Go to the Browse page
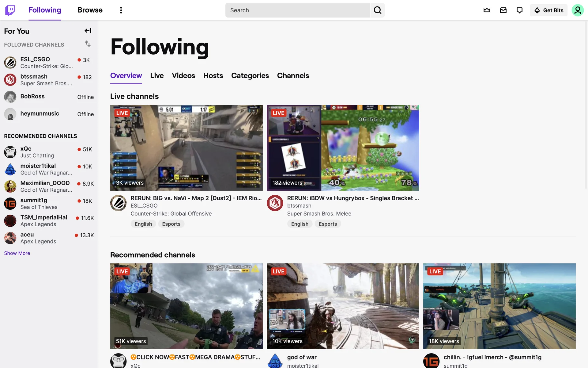The width and height of the screenshot is (588, 368). (x=90, y=10)
